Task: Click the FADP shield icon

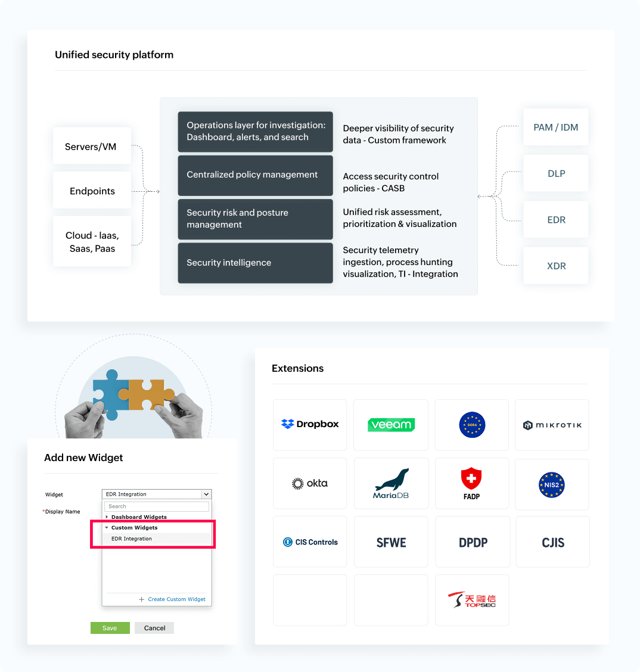Action: (x=471, y=479)
